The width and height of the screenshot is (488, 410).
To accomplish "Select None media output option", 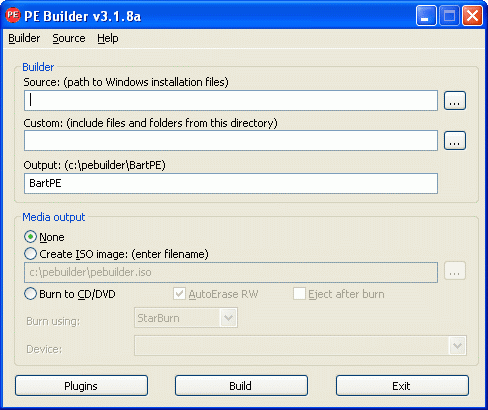I will (30, 237).
